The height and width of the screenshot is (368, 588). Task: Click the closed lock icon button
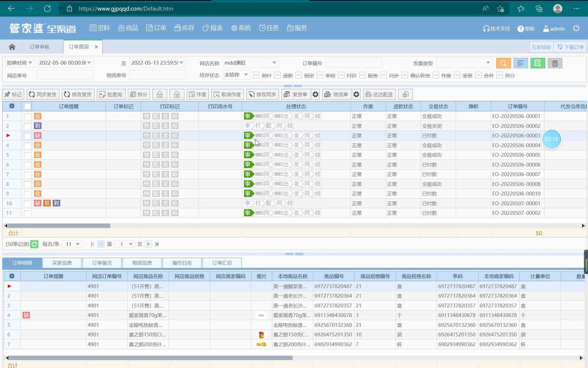point(160,94)
